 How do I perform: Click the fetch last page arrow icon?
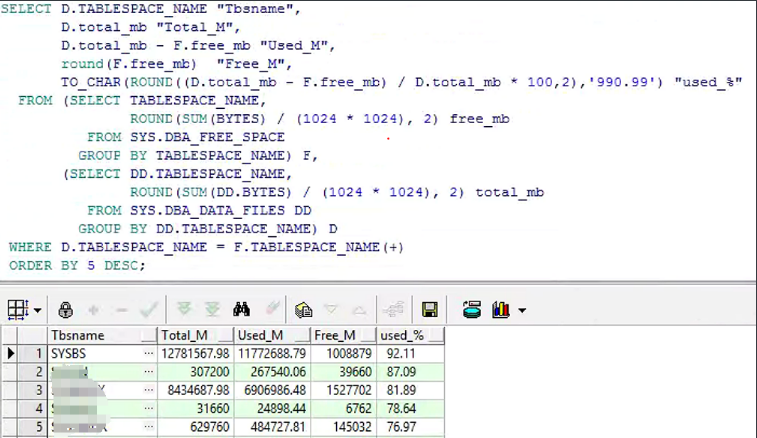tap(212, 309)
